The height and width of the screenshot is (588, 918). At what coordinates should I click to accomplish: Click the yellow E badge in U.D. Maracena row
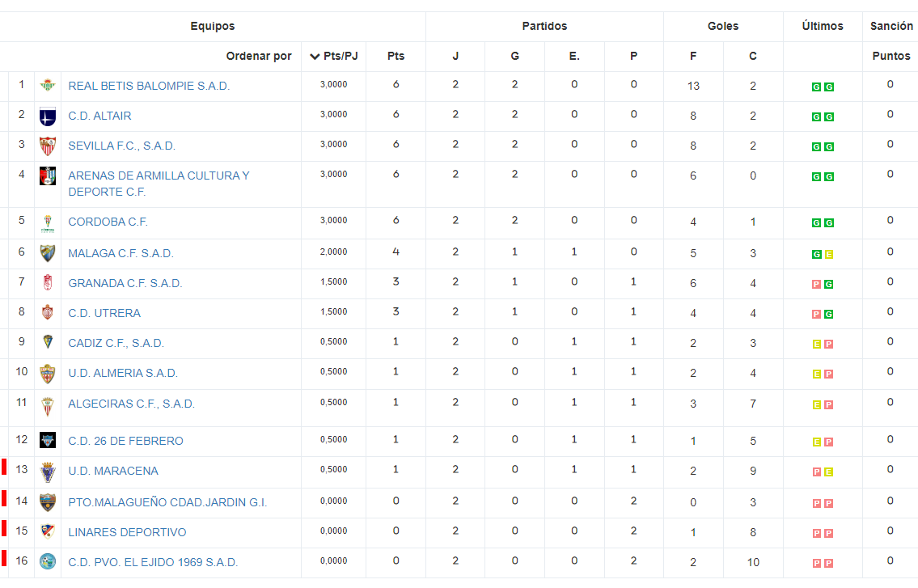click(x=829, y=472)
